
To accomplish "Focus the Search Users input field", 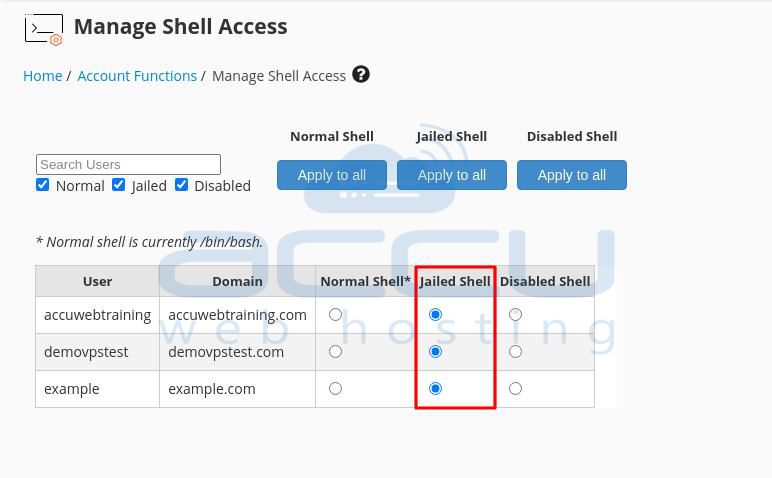I will coord(128,164).
